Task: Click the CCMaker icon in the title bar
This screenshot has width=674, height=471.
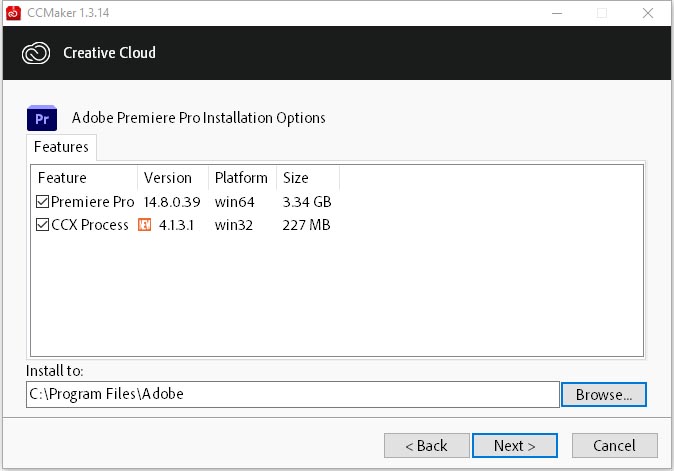Action: click(x=13, y=13)
